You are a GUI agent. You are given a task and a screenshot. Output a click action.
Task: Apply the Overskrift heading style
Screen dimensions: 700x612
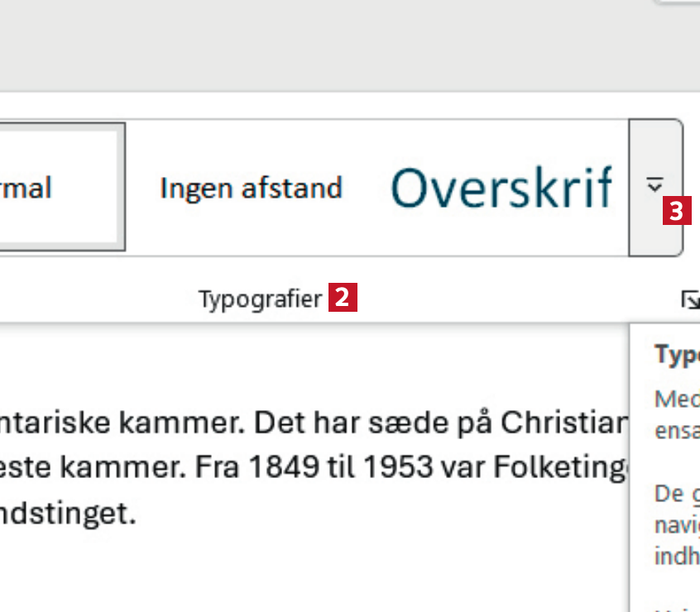501,188
